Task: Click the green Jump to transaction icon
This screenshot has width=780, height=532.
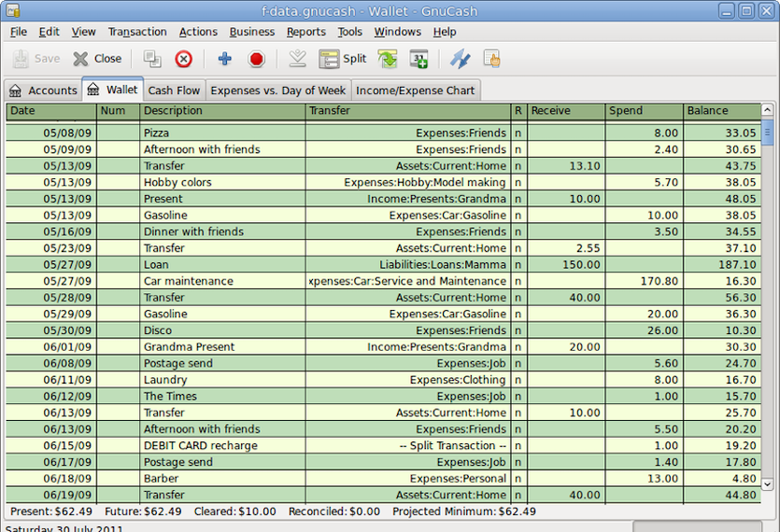Action: point(388,59)
